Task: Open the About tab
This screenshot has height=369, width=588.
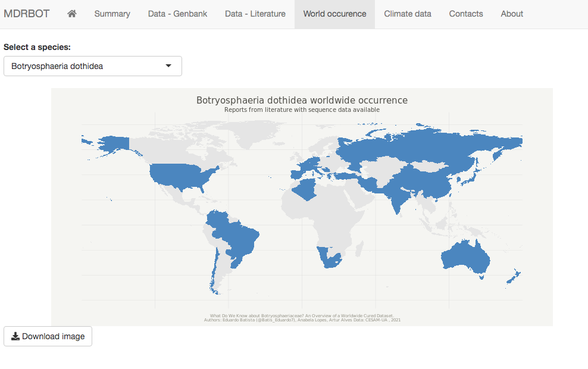Action: point(512,14)
